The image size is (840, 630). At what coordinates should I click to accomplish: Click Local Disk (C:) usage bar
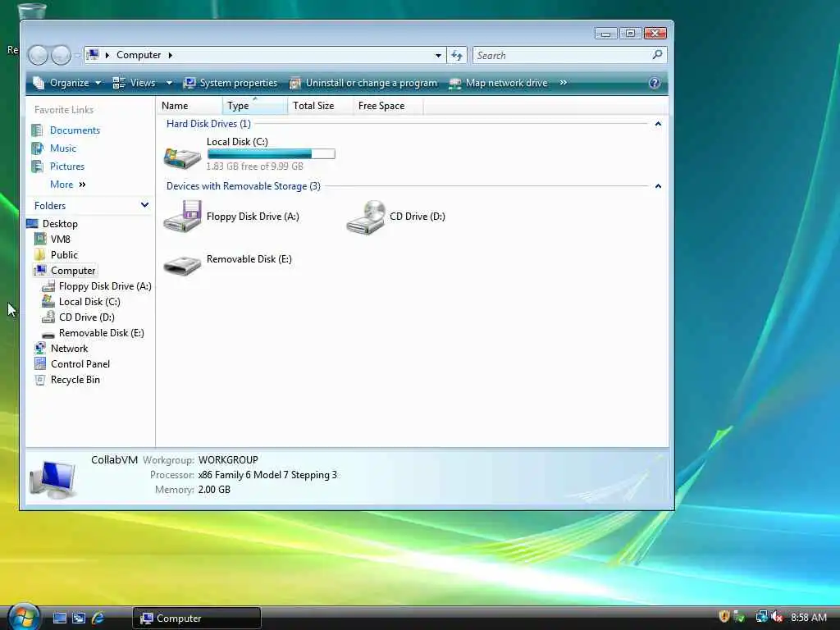[271, 153]
